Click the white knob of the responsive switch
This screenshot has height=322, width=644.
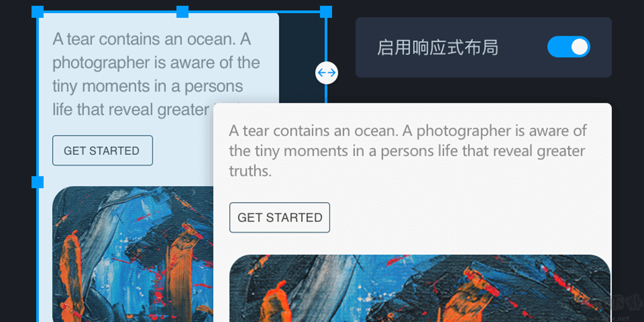point(580,47)
